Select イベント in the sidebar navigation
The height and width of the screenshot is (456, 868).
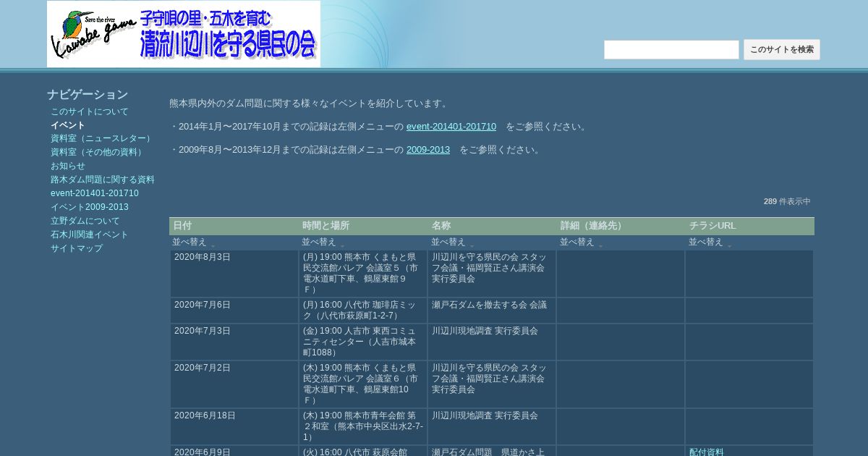pyautogui.click(x=68, y=125)
